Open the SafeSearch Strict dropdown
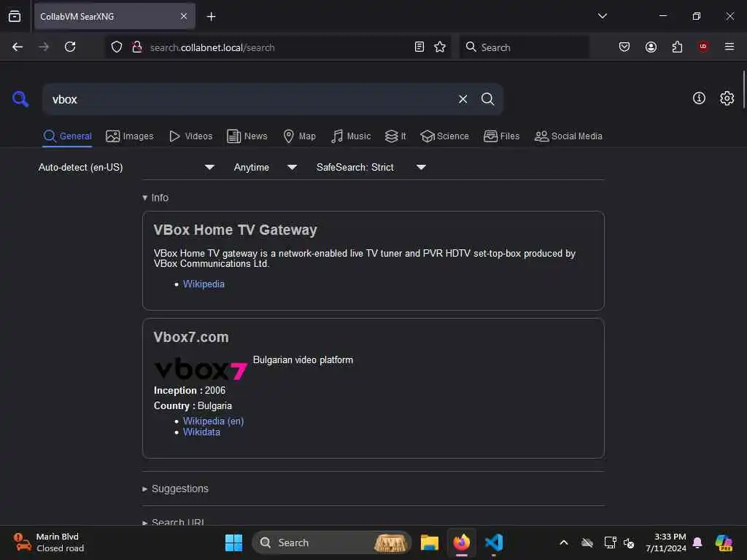The image size is (747, 560). (x=371, y=167)
